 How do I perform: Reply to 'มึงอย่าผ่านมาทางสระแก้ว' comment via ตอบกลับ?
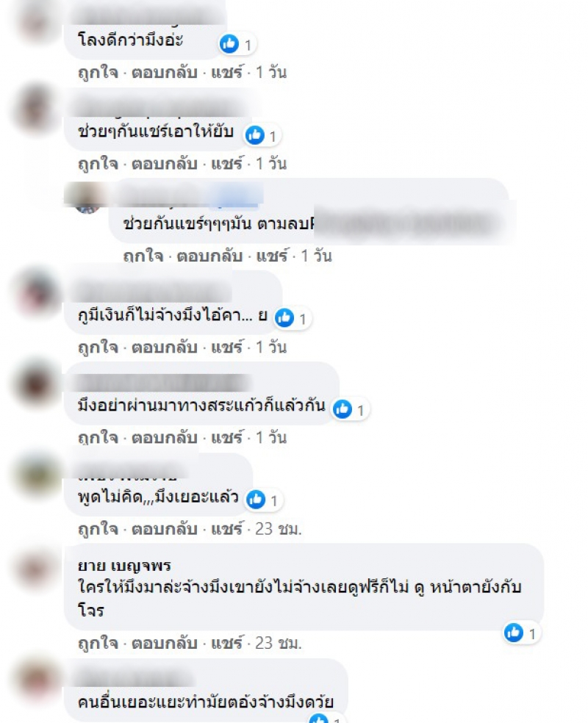click(x=165, y=438)
